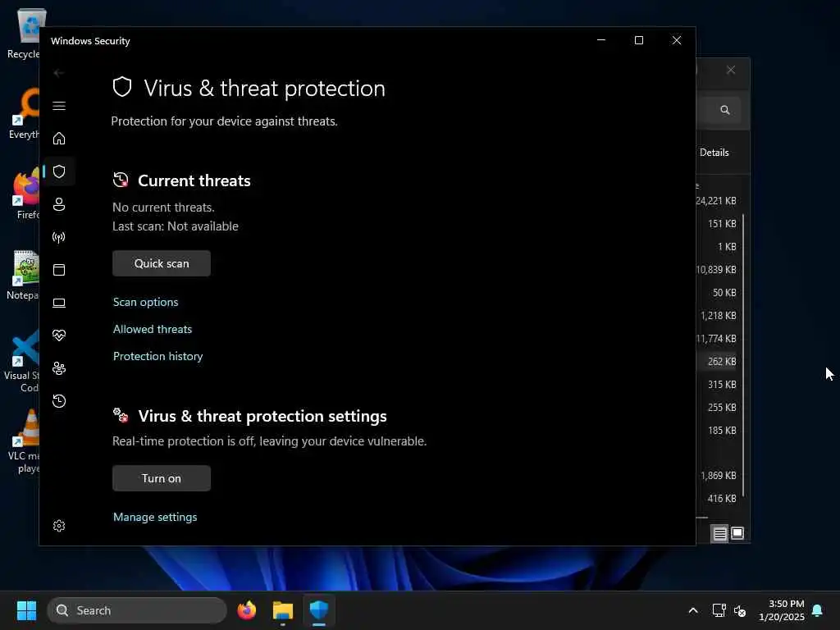Viewport: 840px width, 630px height.
Task: Open Windows Security settings gear icon
Action: 59,526
